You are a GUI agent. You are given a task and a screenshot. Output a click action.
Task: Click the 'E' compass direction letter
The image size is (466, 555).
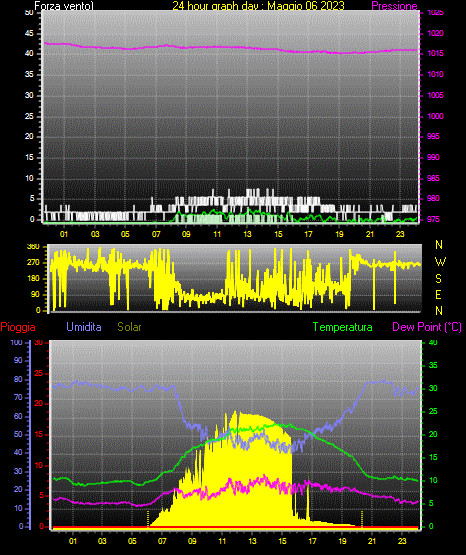438,294
